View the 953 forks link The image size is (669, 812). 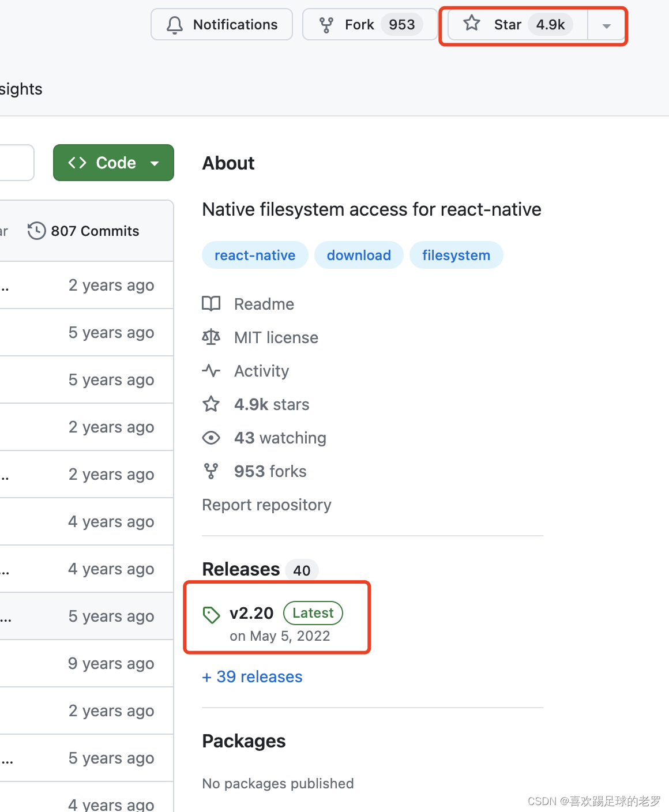point(270,471)
